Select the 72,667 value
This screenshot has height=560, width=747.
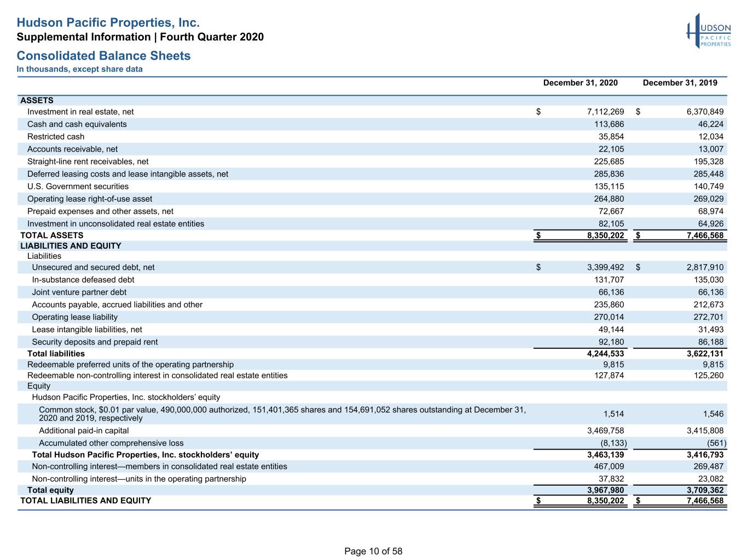pyautogui.click(x=611, y=211)
